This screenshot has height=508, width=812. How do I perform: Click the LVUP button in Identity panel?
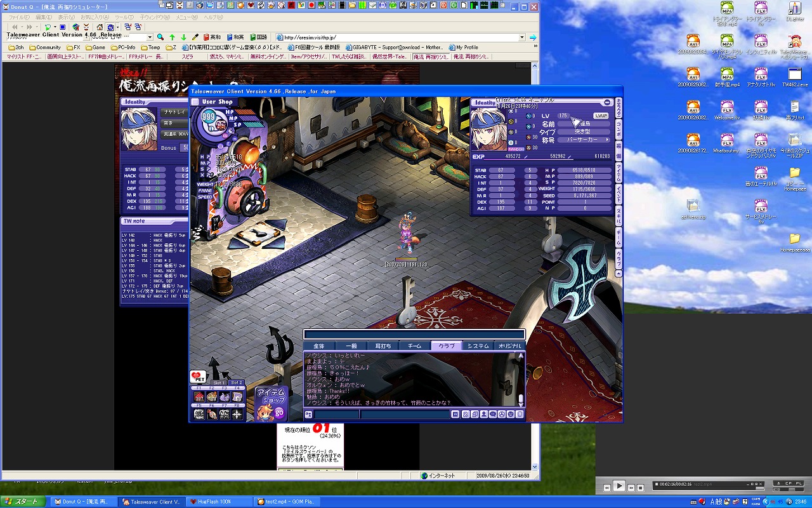point(601,116)
